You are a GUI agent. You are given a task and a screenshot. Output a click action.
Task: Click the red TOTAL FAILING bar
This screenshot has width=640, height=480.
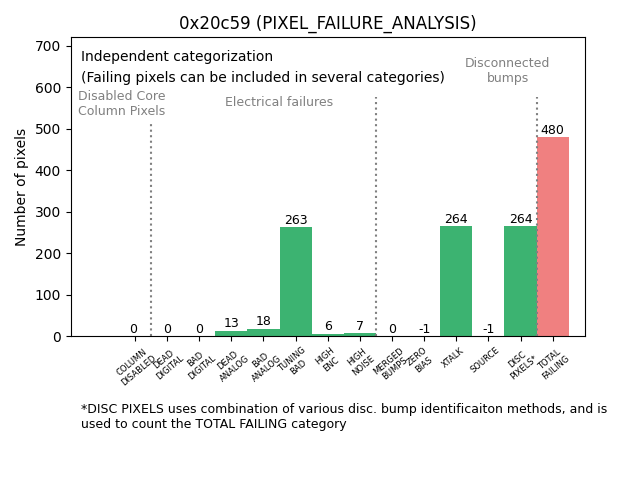pyautogui.click(x=553, y=237)
